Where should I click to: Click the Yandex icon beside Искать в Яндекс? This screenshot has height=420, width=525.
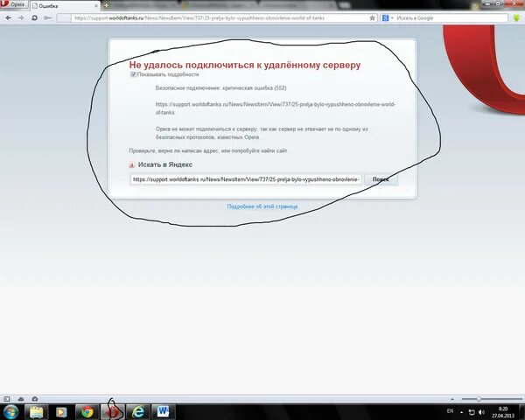coord(132,164)
